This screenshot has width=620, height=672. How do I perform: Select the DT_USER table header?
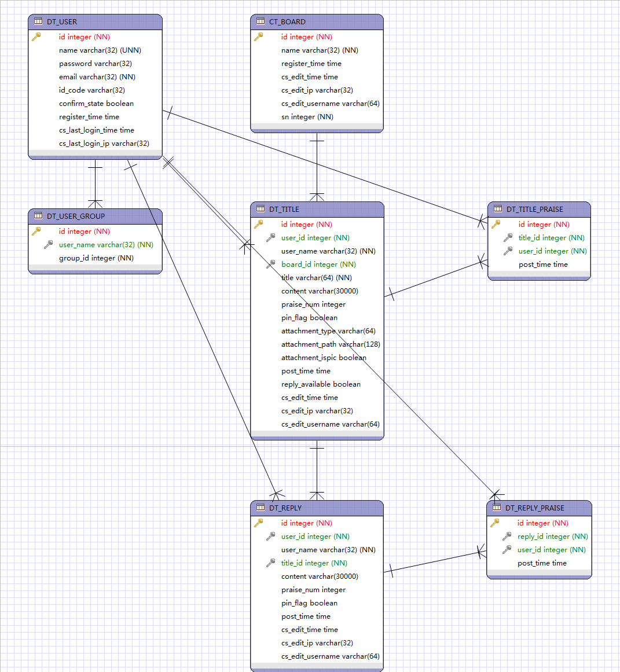click(x=95, y=22)
